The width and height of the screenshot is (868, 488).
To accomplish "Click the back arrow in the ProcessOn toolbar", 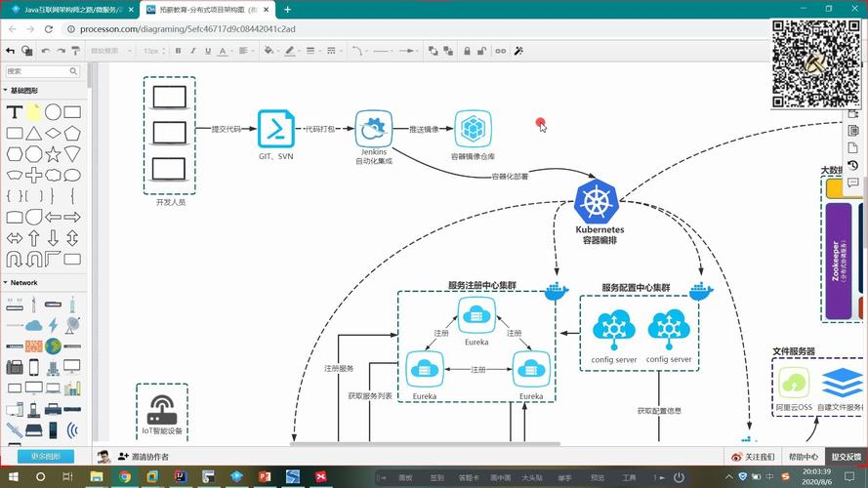I will pyautogui.click(x=10, y=51).
